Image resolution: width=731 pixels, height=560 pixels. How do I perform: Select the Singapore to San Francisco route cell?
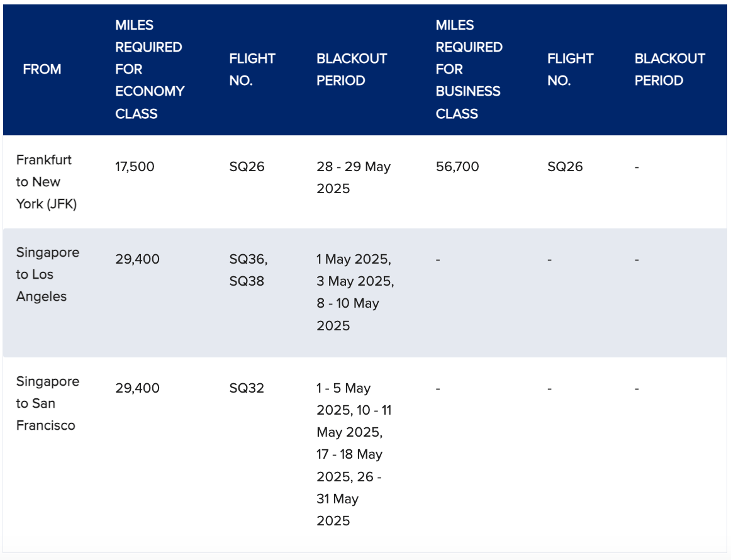(x=48, y=403)
